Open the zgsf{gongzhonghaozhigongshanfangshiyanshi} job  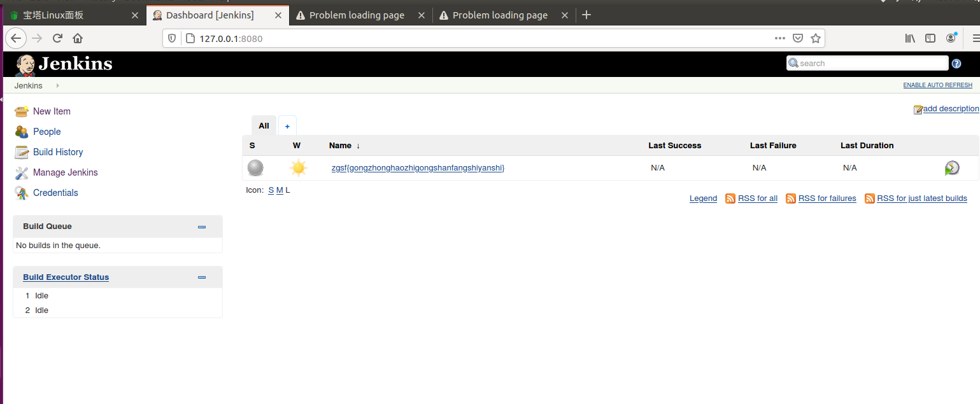tap(418, 168)
